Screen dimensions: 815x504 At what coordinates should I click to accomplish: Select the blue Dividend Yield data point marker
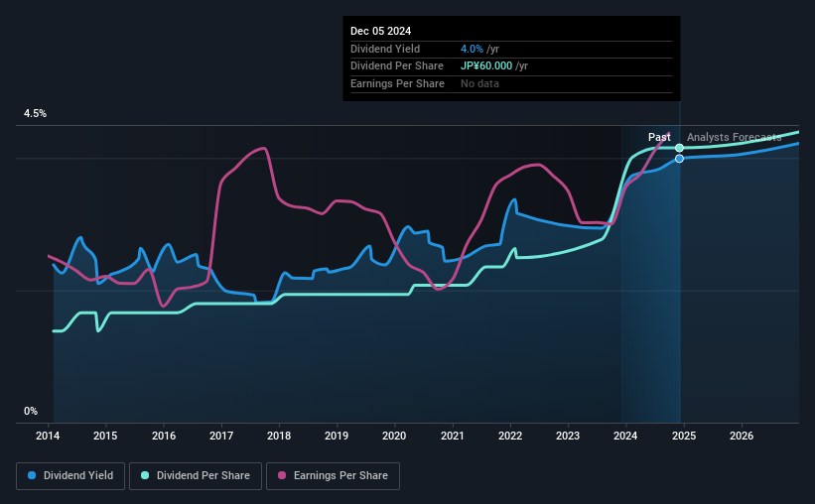click(x=679, y=159)
